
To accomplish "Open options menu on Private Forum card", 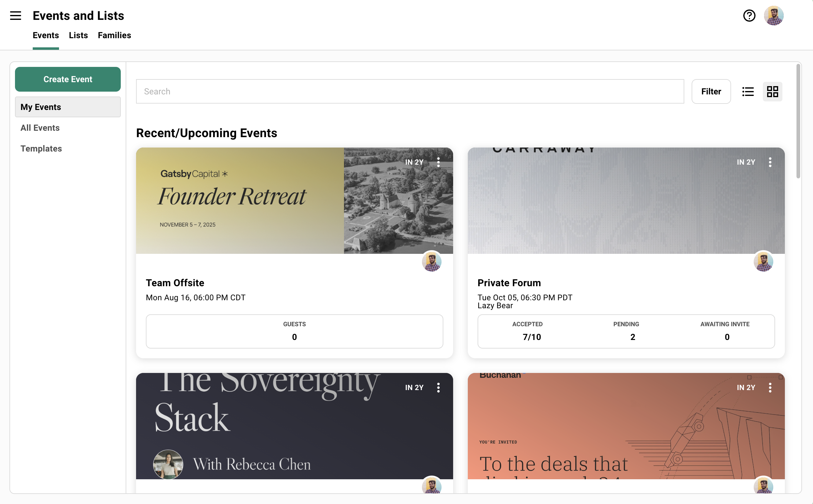I will click(x=770, y=162).
